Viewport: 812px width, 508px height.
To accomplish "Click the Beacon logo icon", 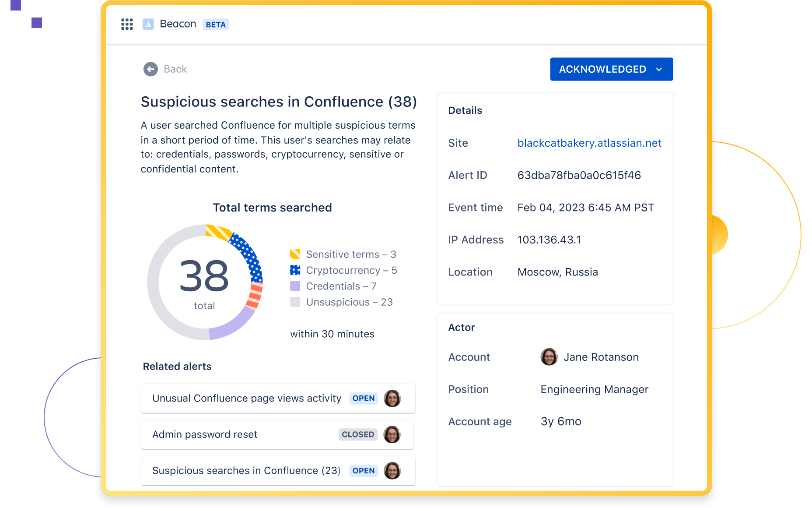I will click(148, 24).
